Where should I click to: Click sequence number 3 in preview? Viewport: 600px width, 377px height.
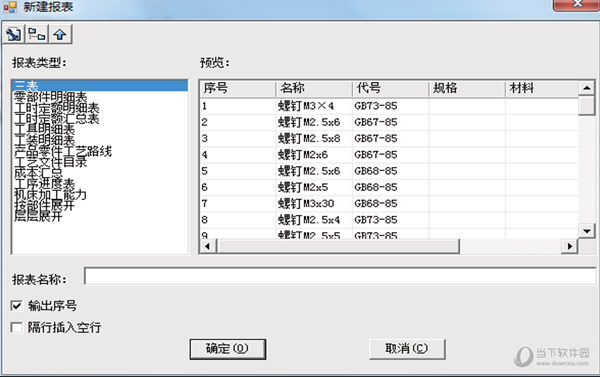204,139
